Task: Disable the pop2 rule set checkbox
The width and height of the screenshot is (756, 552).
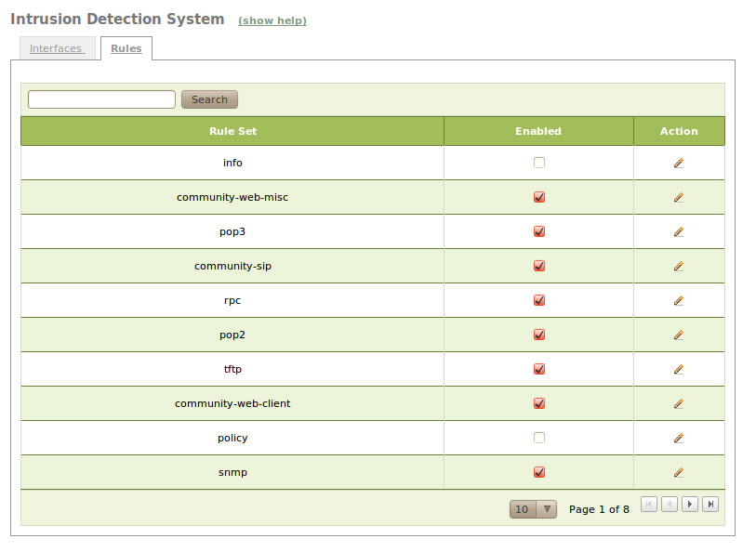Action: point(539,335)
